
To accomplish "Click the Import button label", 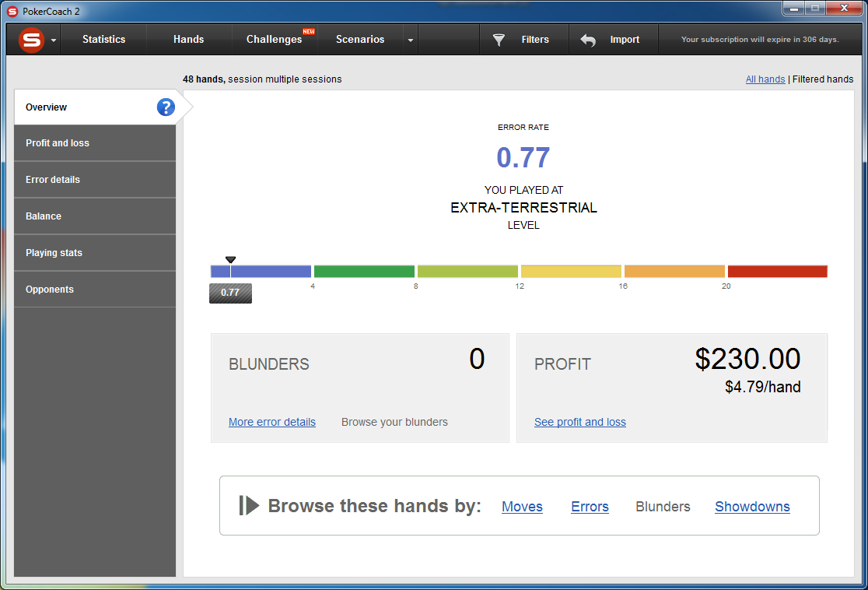I will tap(625, 40).
